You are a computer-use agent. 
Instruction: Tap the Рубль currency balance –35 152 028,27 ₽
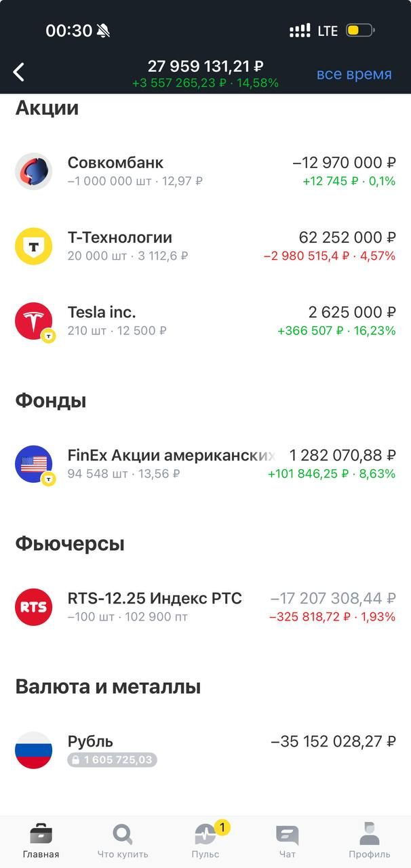point(333,741)
